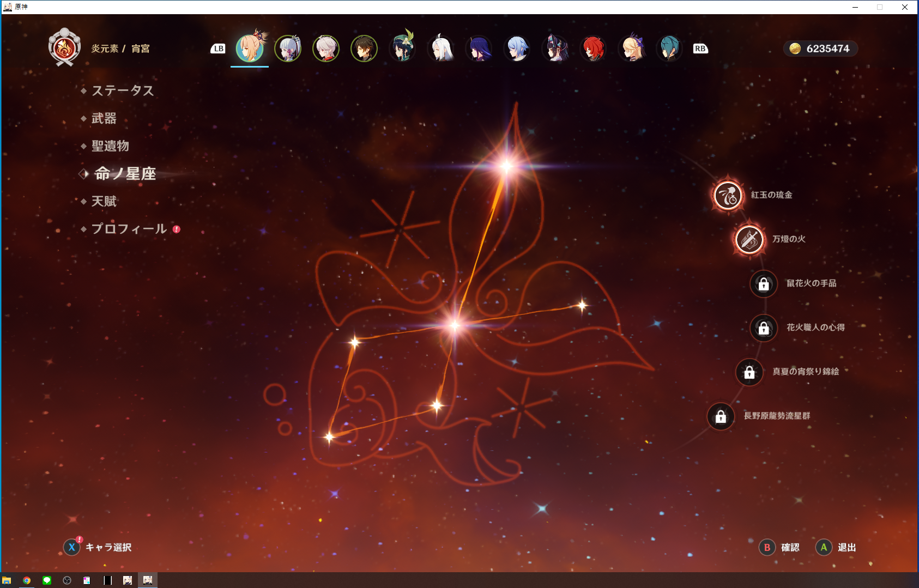Select the locked 長野原龍勢流星群 constellation
Image resolution: width=919 pixels, height=588 pixels.
pos(721,416)
